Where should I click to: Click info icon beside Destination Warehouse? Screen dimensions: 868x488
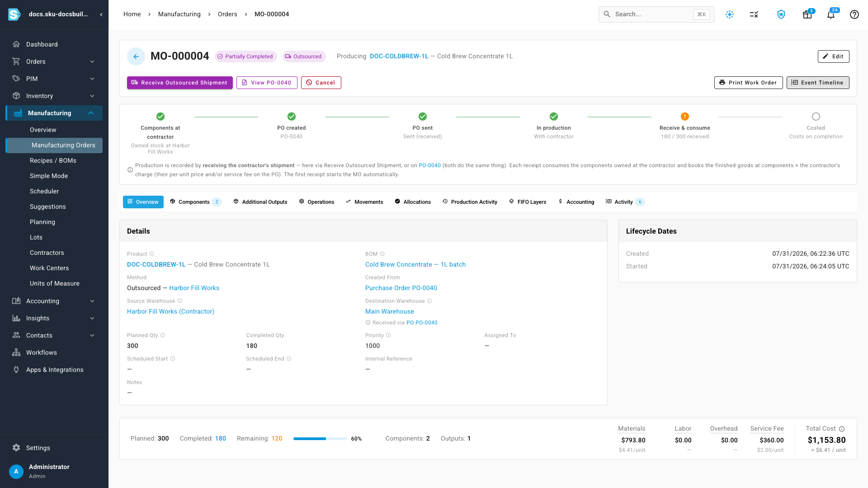[429, 301]
